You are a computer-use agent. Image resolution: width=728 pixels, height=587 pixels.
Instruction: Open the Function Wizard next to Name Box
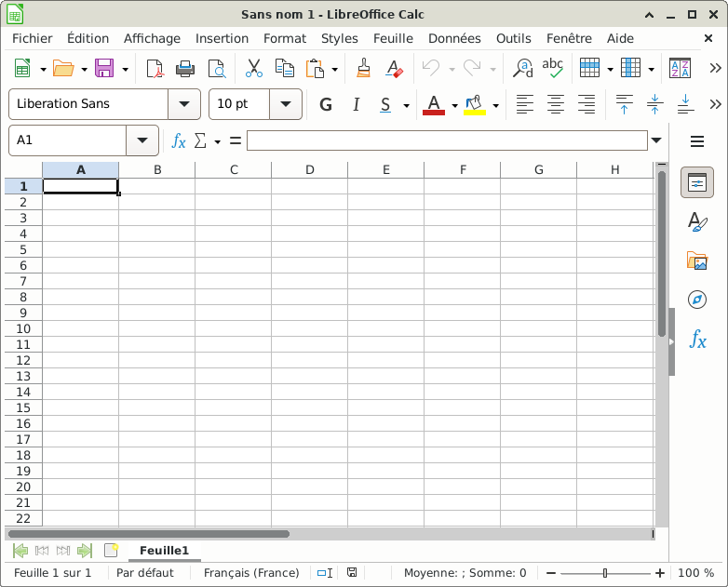pyautogui.click(x=179, y=140)
